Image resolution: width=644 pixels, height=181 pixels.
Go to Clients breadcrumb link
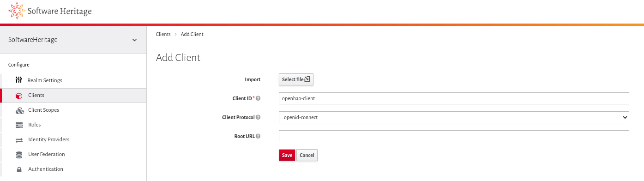pos(163,34)
